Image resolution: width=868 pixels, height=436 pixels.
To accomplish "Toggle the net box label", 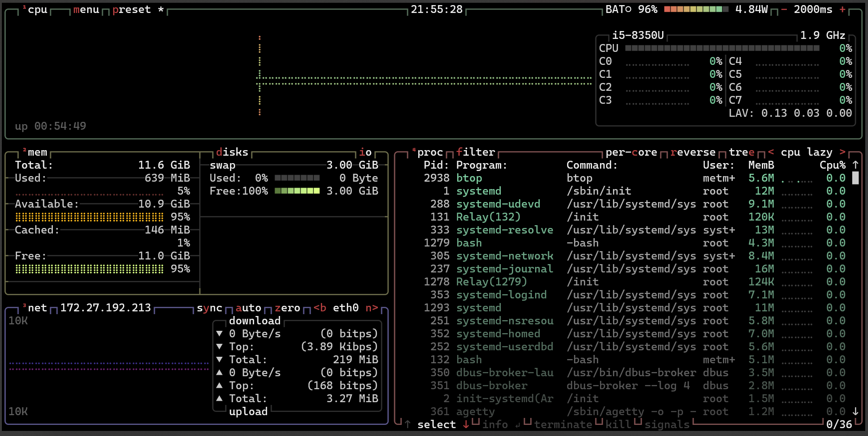I will click(35, 308).
